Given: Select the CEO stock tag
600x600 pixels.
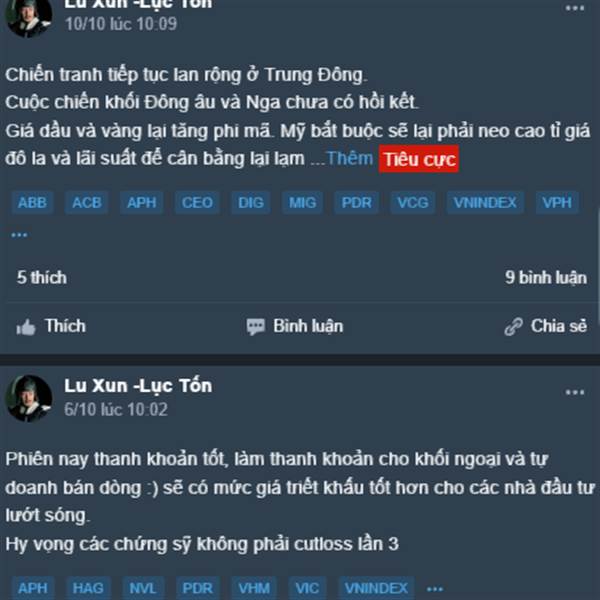Looking at the screenshot, I should [x=197, y=202].
